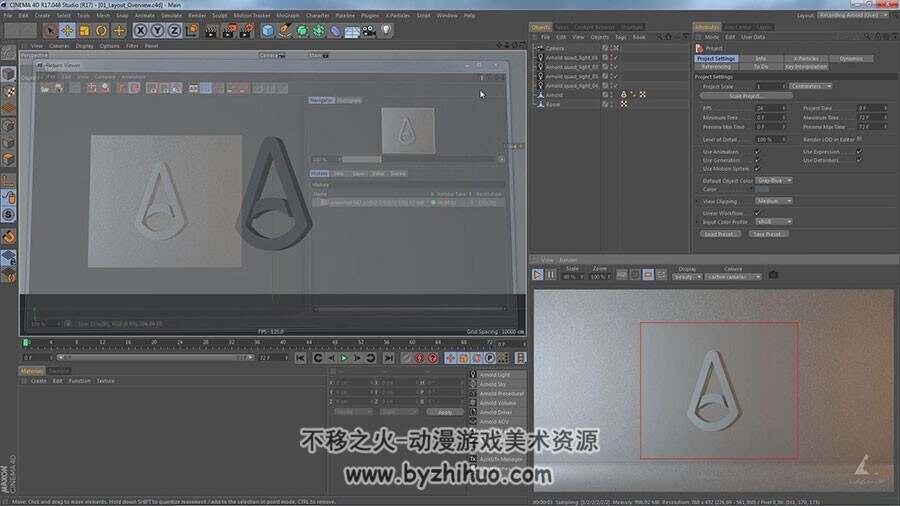Click the Scale Project button
This screenshot has height=506, width=900.
click(x=746, y=96)
